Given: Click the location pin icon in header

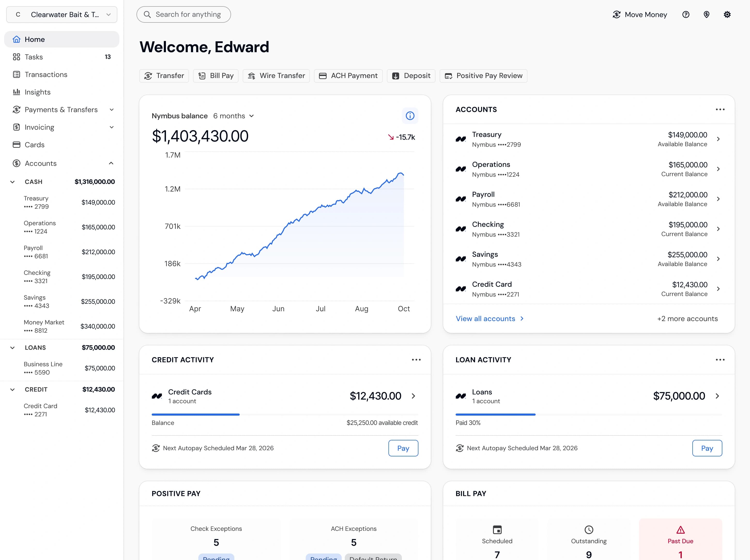Looking at the screenshot, I should pyautogui.click(x=706, y=14).
